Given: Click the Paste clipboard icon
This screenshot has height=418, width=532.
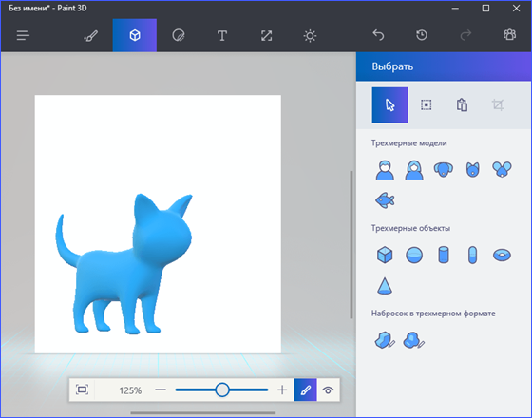Looking at the screenshot, I should [462, 104].
